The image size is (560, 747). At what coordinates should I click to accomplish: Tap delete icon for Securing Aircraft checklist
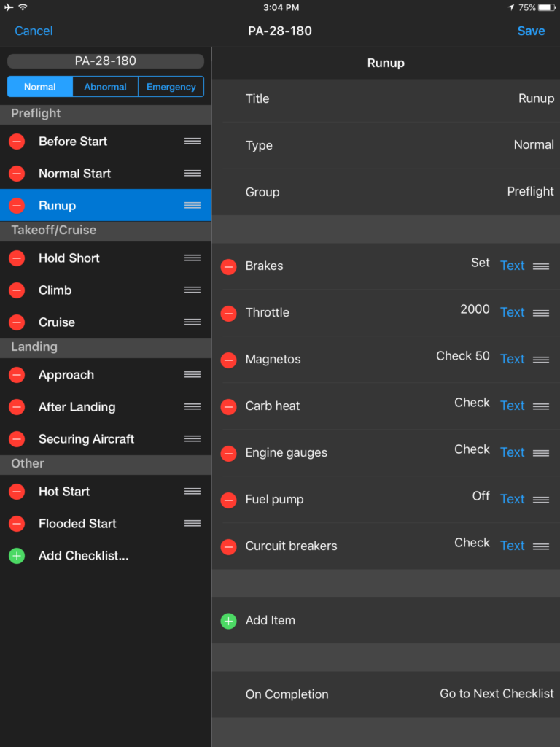point(17,438)
